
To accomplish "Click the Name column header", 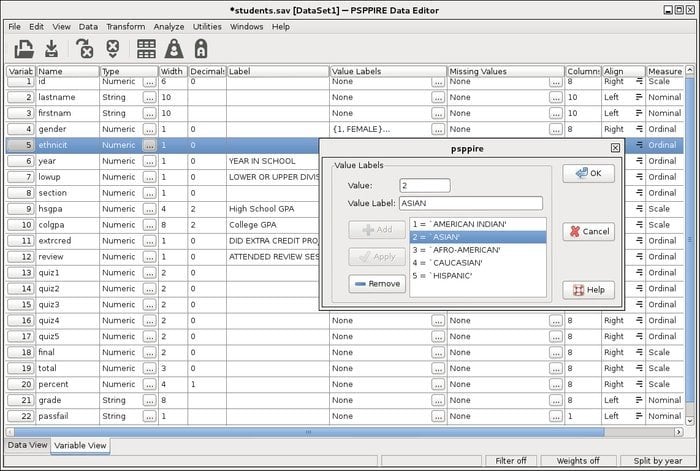I will pos(67,71).
